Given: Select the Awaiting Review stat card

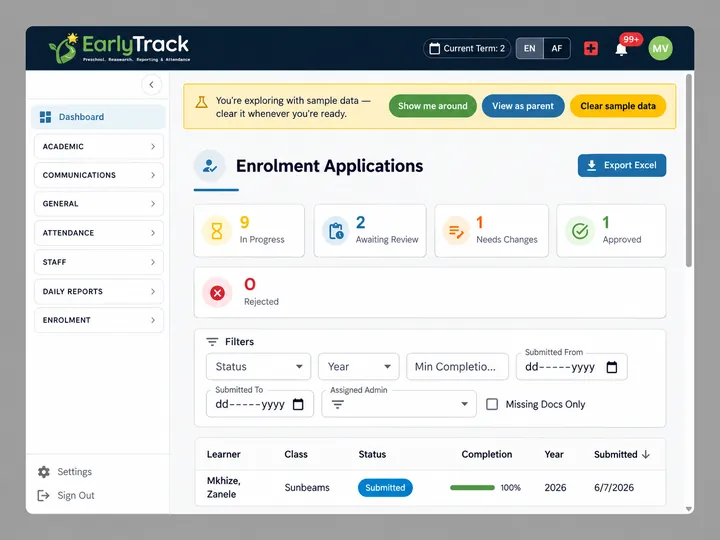Looking at the screenshot, I should [370, 231].
